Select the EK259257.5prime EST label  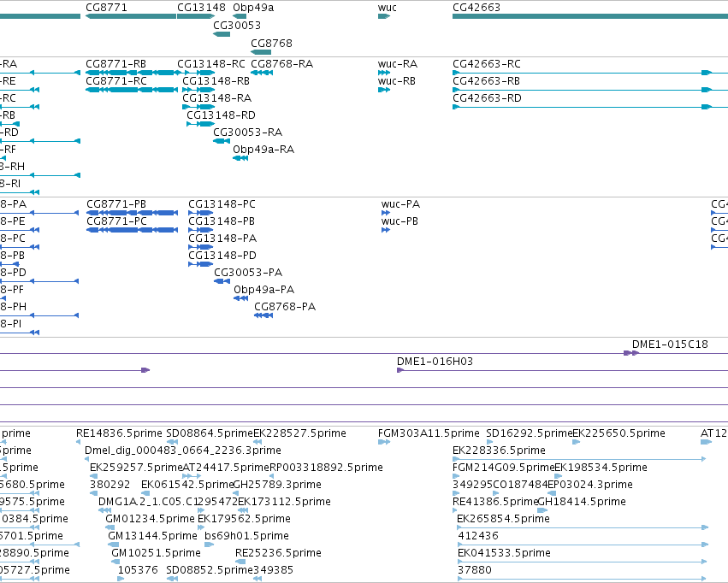136,468
